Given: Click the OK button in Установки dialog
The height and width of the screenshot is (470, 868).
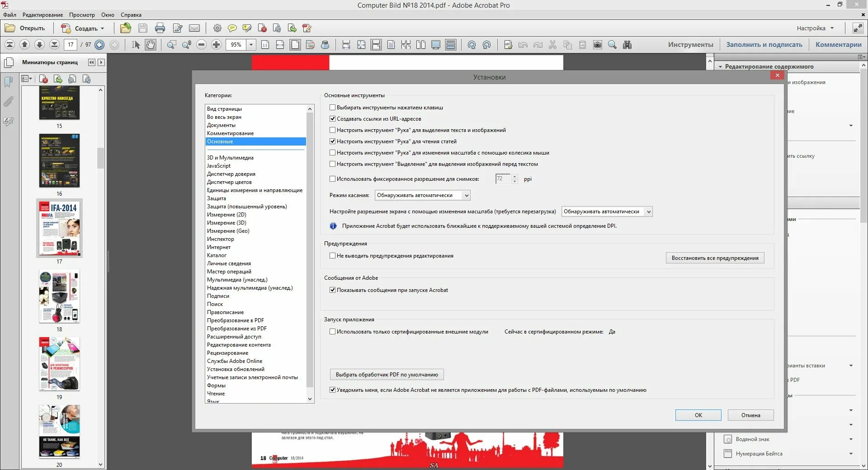Looking at the screenshot, I should [698, 415].
